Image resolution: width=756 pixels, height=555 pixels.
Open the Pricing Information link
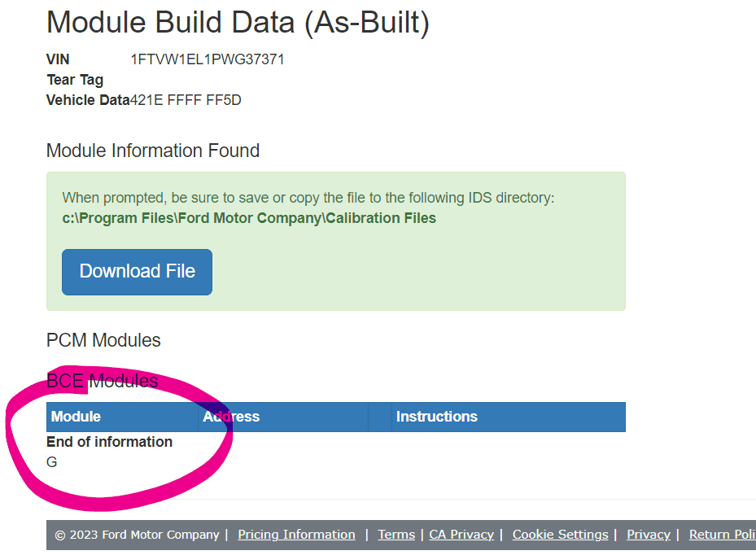click(x=296, y=535)
